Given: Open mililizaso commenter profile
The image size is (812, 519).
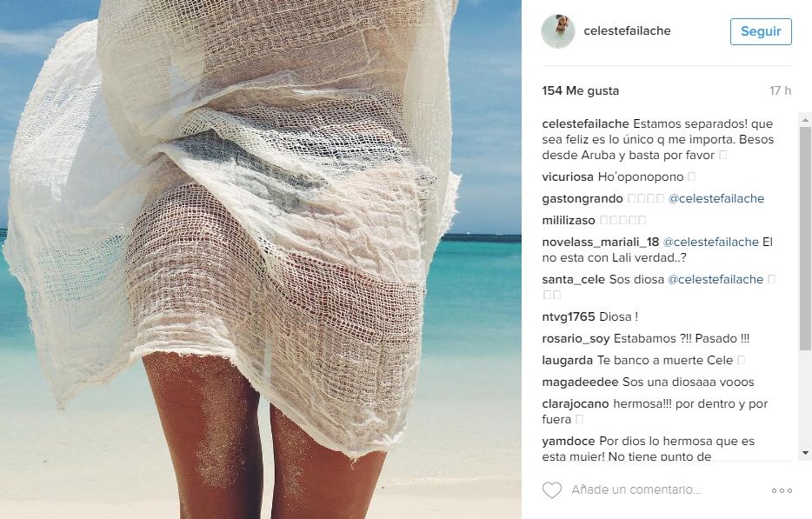Looking at the screenshot, I should click(569, 220).
